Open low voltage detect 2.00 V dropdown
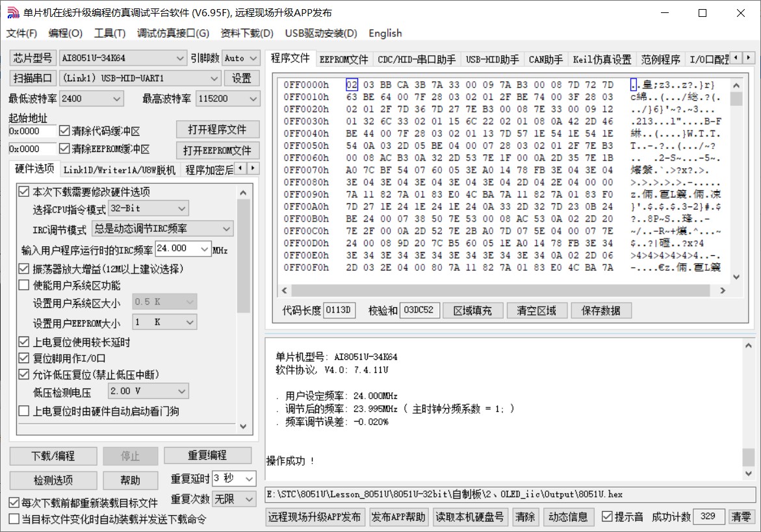The width and height of the screenshot is (761, 532). pyautogui.click(x=148, y=391)
